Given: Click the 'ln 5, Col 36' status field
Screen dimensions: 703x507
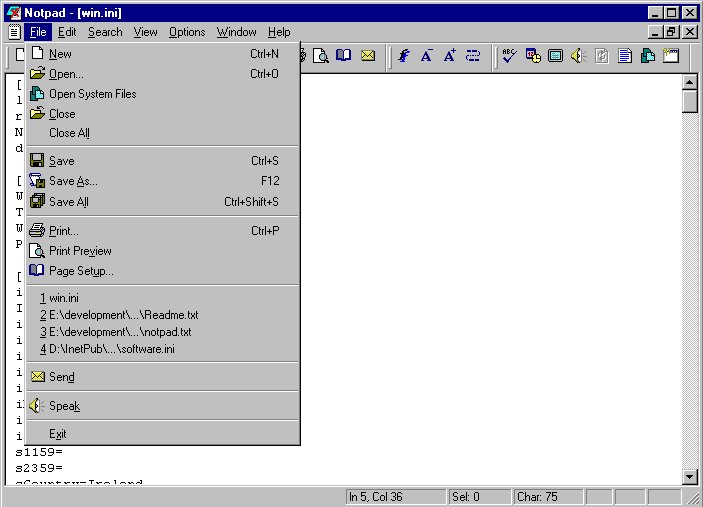Looking at the screenshot, I should click(396, 497).
